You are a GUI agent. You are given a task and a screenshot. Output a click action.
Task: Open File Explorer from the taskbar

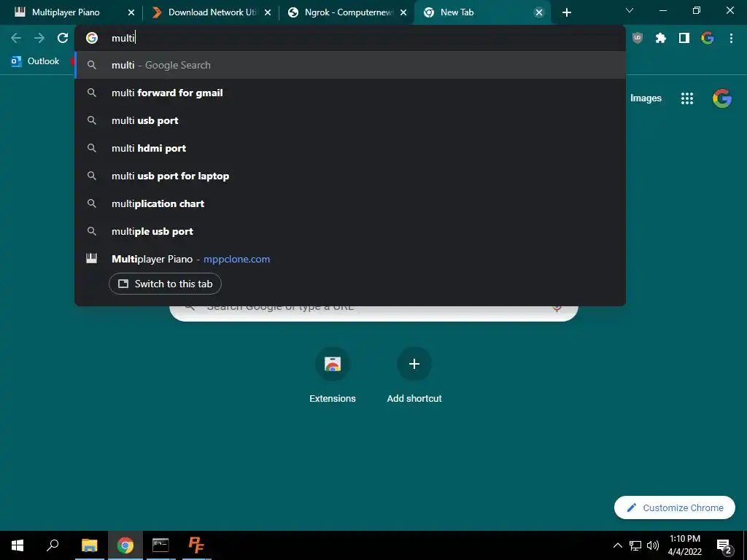click(89, 545)
